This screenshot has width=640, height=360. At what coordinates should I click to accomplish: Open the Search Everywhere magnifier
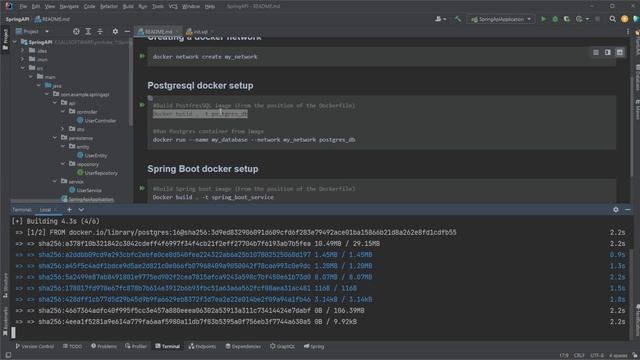[x=613, y=19]
